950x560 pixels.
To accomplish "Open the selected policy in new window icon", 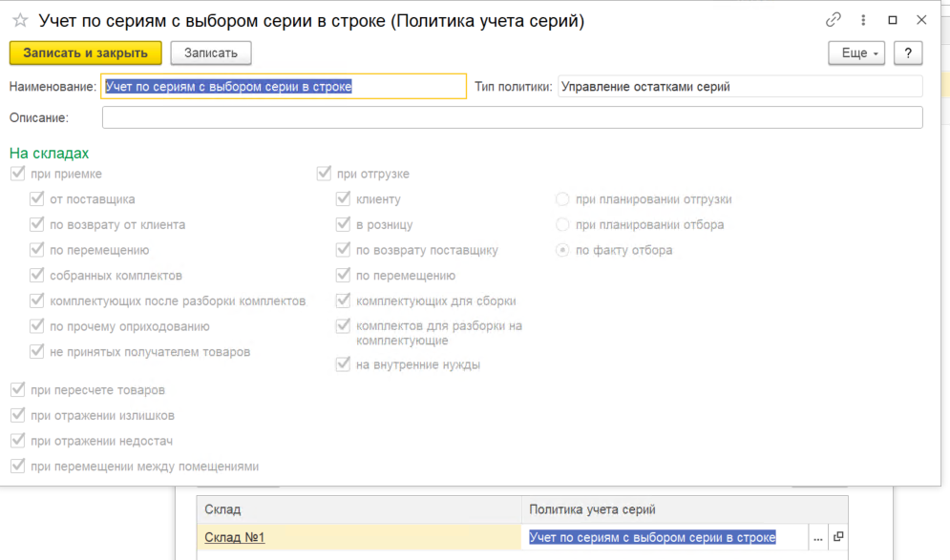I will (837, 537).
